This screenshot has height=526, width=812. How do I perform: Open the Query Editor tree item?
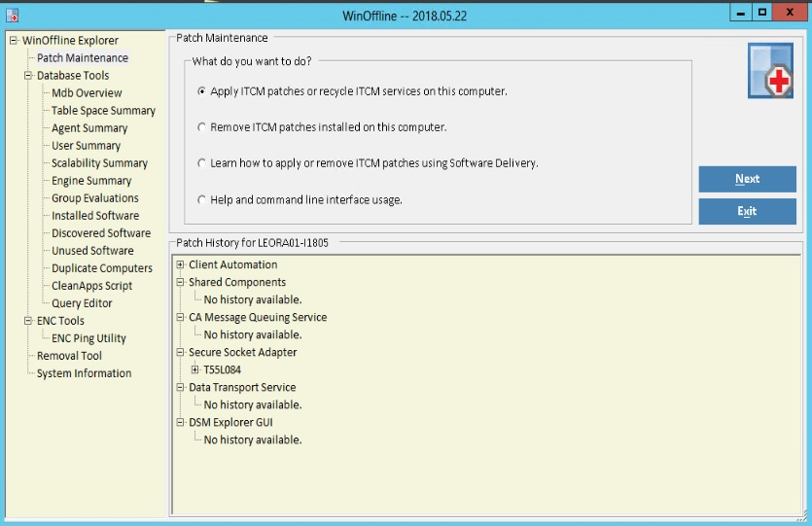(x=82, y=303)
